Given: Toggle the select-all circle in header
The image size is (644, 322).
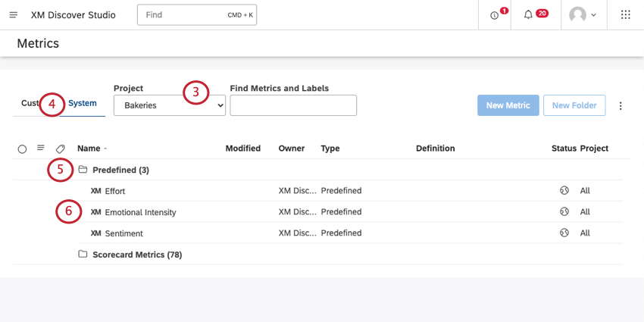Looking at the screenshot, I should coord(22,148).
